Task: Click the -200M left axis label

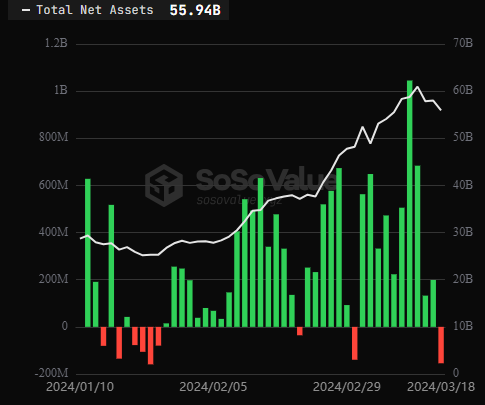Action: point(51,373)
